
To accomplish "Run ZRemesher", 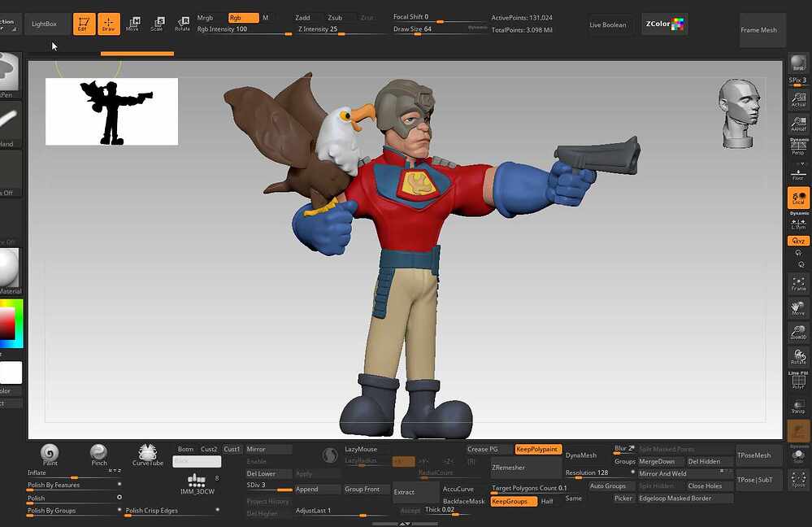I will point(525,468).
